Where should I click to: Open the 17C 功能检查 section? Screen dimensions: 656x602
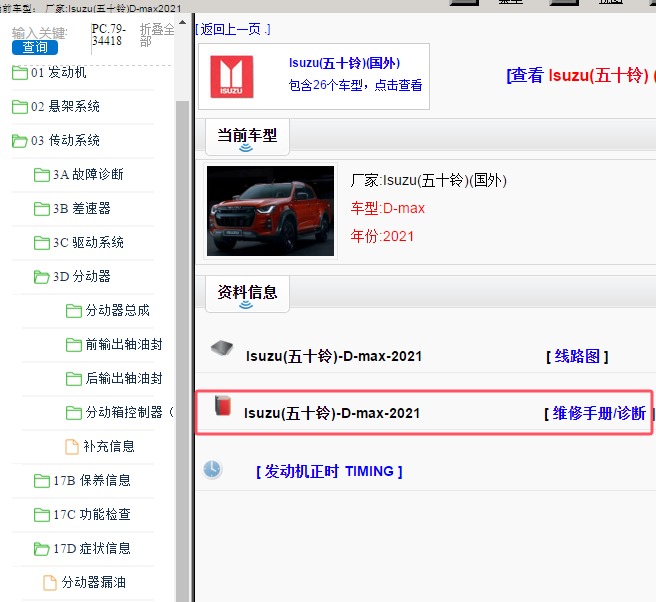[x=92, y=514]
